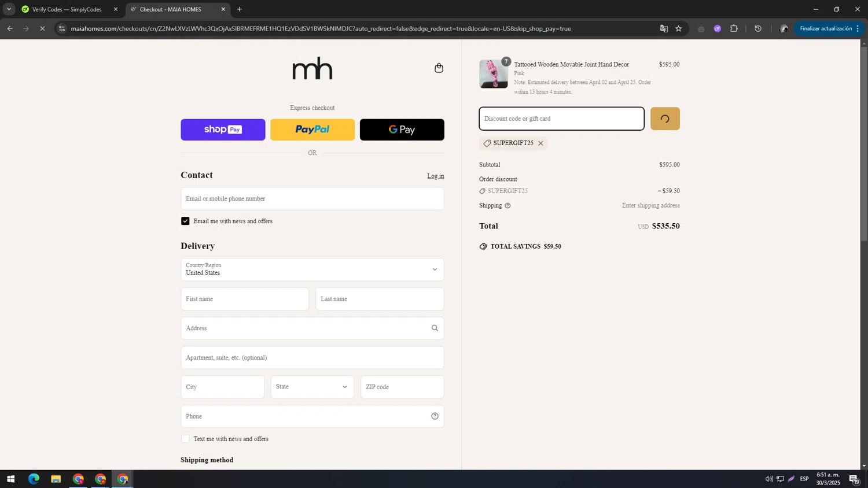Open the State dropdown
The width and height of the screenshot is (868, 488).
pos(312,387)
